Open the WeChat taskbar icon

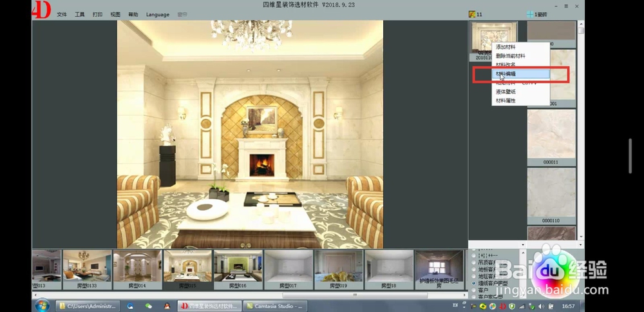pos(149,306)
